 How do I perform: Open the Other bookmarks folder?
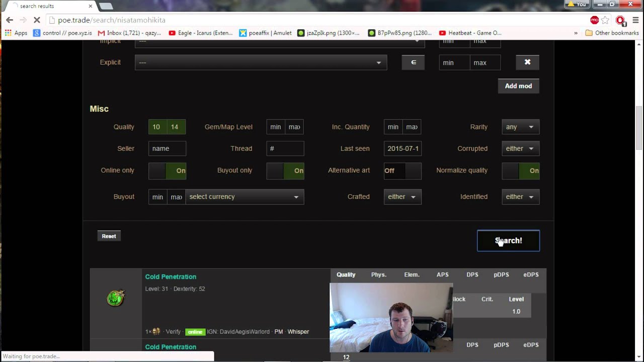coord(612,33)
